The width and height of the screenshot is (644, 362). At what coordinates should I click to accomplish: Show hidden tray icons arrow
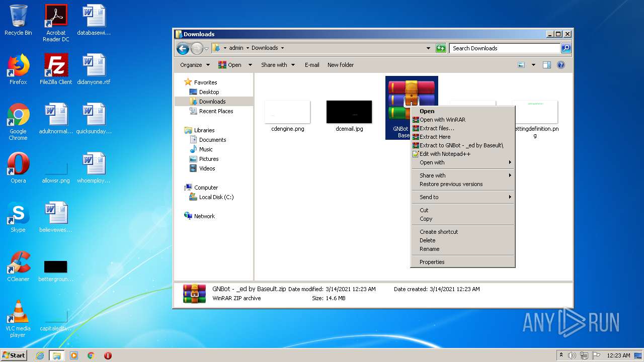(x=561, y=355)
